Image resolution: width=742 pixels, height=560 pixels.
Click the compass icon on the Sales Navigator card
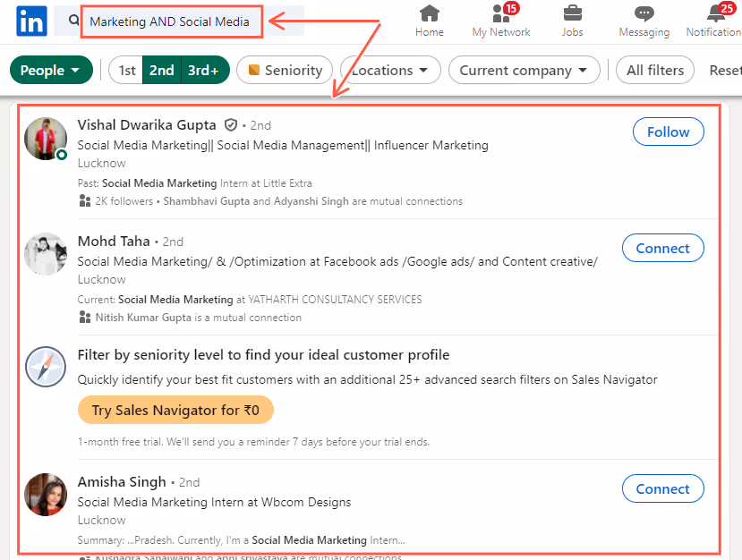[x=45, y=367]
